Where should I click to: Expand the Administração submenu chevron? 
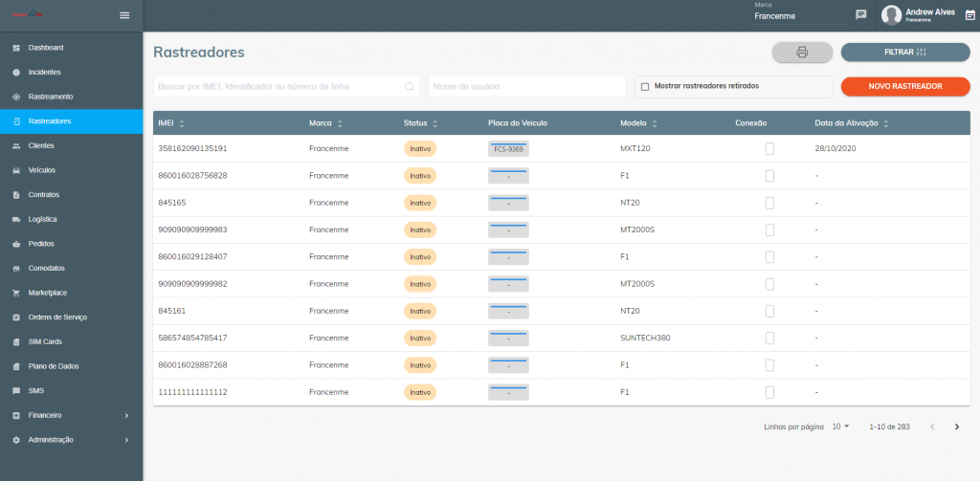[126, 441]
